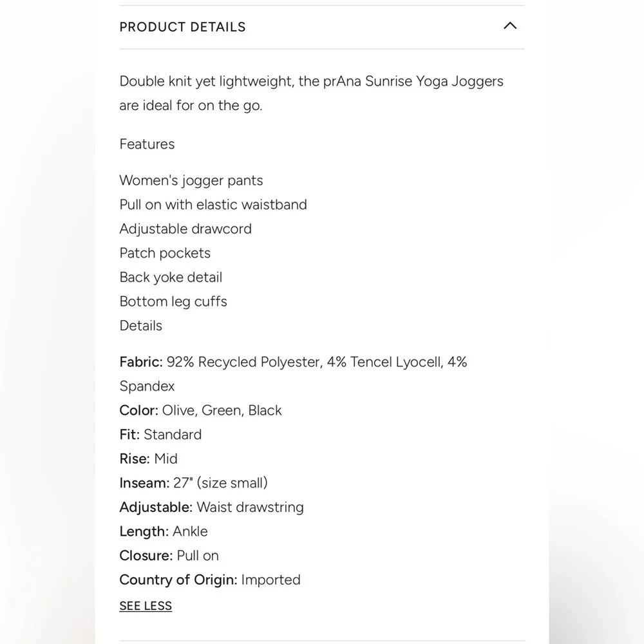The width and height of the screenshot is (644, 644).
Task: Click the Length: Ankle line
Action: pos(164,532)
